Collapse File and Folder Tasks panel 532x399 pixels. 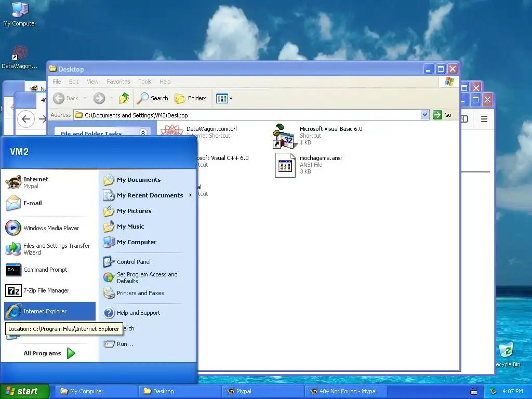tap(143, 132)
